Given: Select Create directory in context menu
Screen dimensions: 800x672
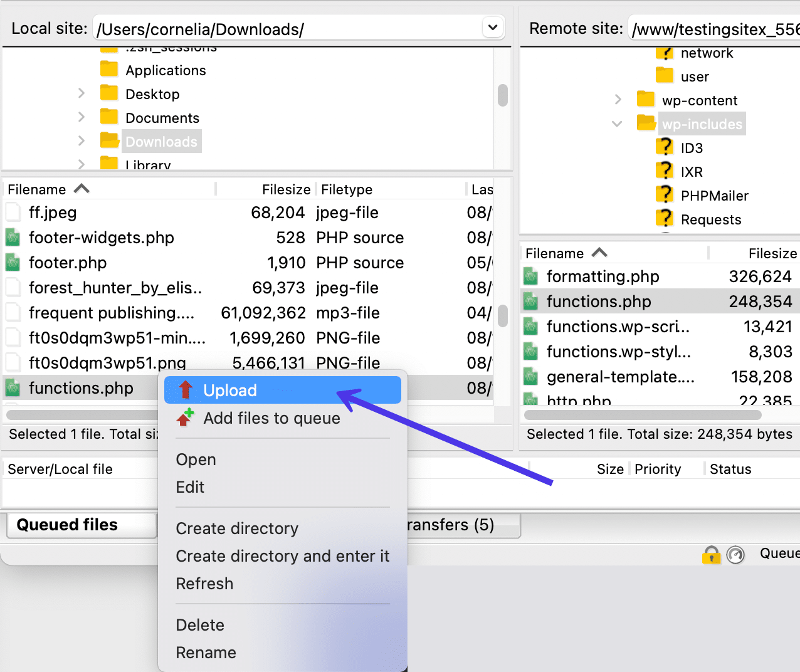Looking at the screenshot, I should (x=237, y=528).
